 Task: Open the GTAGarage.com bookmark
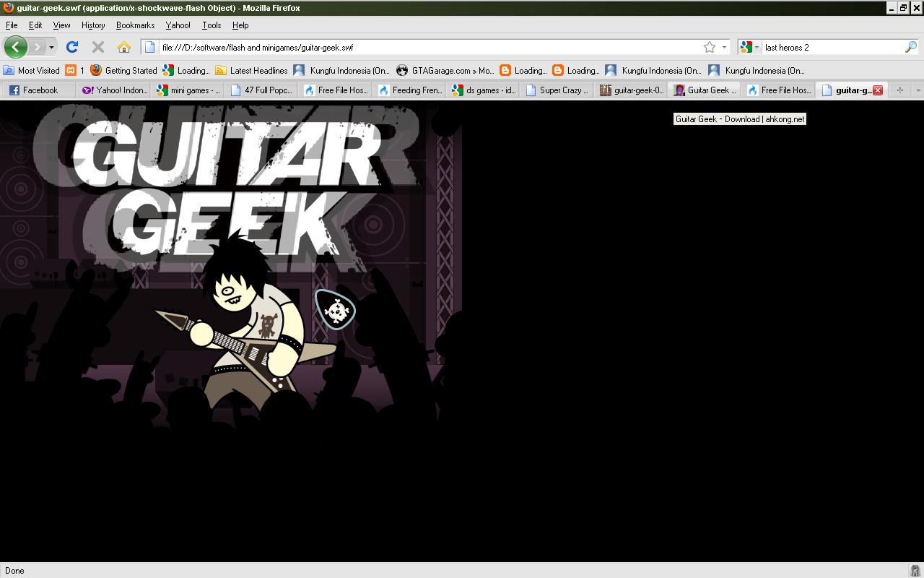(445, 70)
